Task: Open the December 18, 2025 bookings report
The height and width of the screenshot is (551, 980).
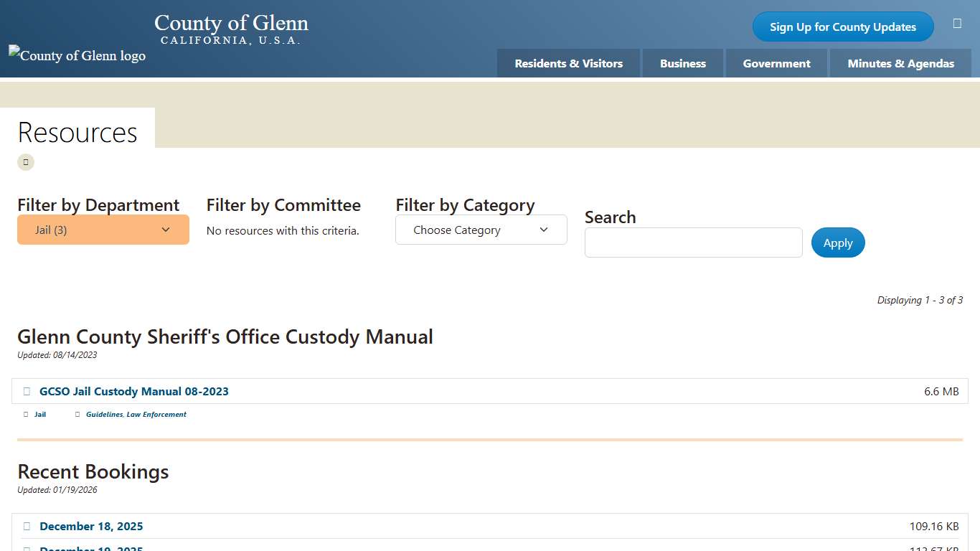Action: [91, 526]
